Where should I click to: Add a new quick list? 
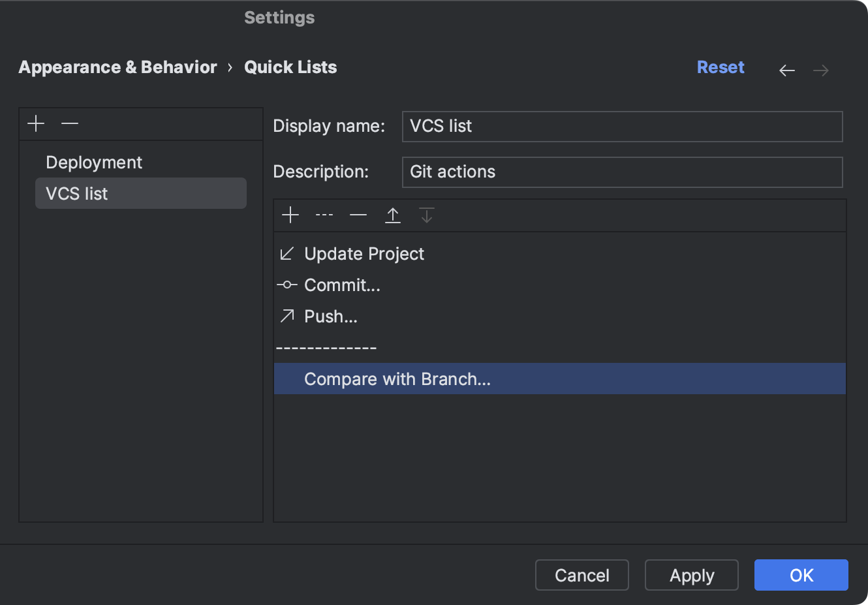36,123
